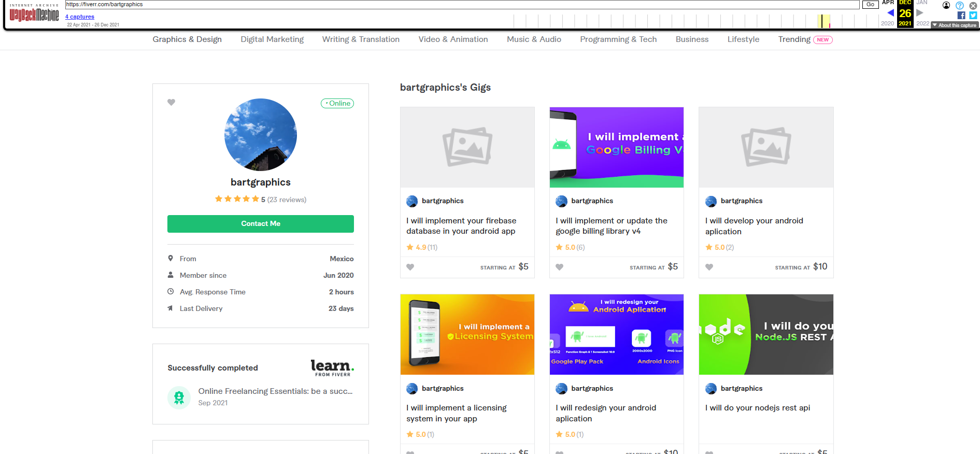
Task: Open the Lifestyle category
Action: click(x=743, y=39)
